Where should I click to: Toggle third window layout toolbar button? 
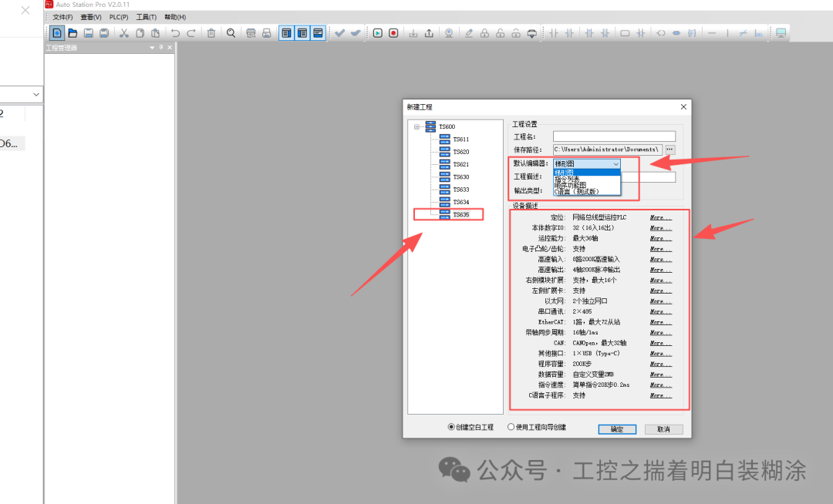pyautogui.click(x=318, y=33)
